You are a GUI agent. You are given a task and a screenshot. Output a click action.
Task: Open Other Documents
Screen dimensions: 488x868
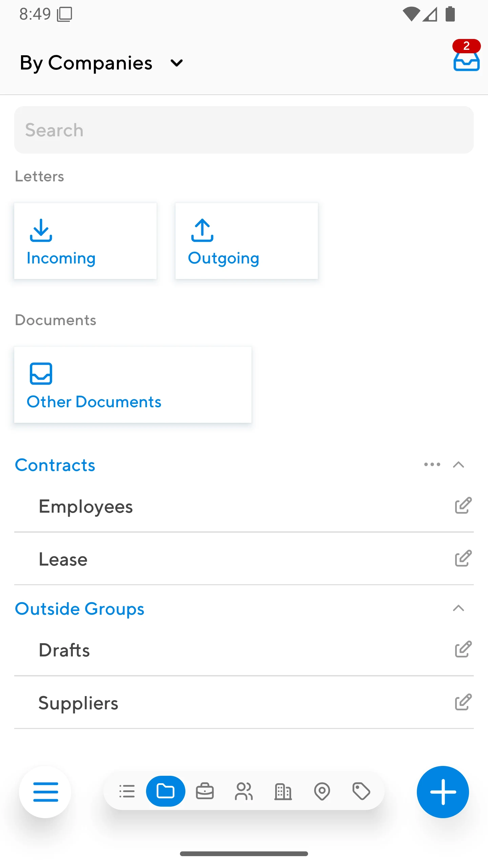pos(133,385)
